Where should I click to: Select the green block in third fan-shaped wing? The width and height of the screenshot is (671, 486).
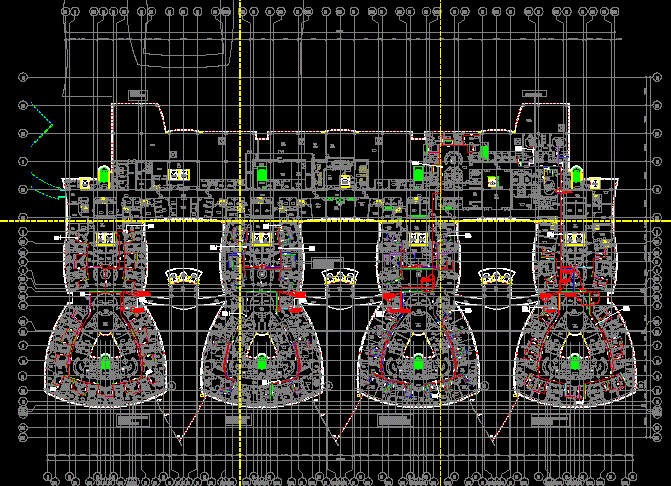[x=418, y=364]
